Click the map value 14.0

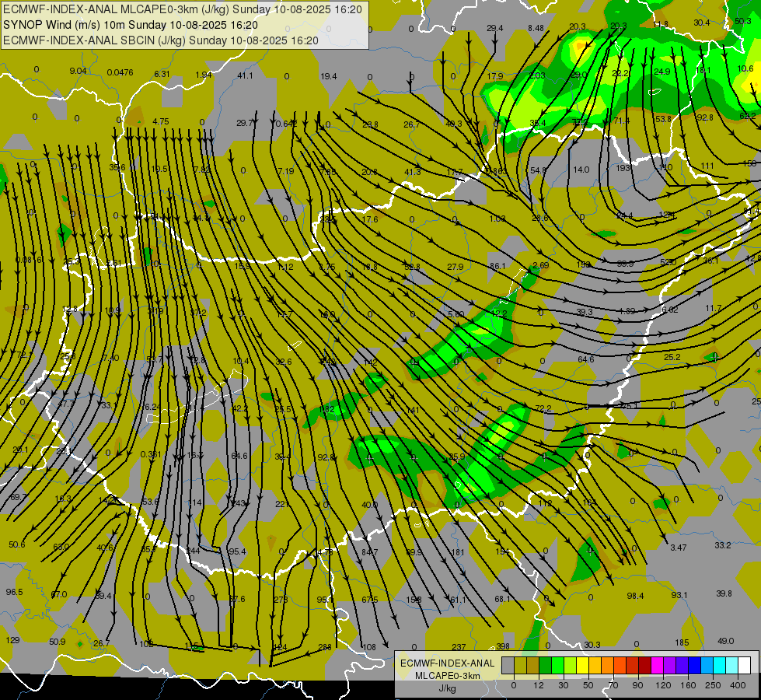[x=581, y=170]
